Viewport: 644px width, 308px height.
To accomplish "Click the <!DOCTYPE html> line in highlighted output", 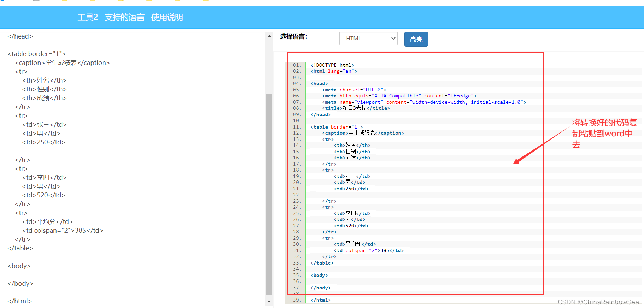I will tap(332, 65).
